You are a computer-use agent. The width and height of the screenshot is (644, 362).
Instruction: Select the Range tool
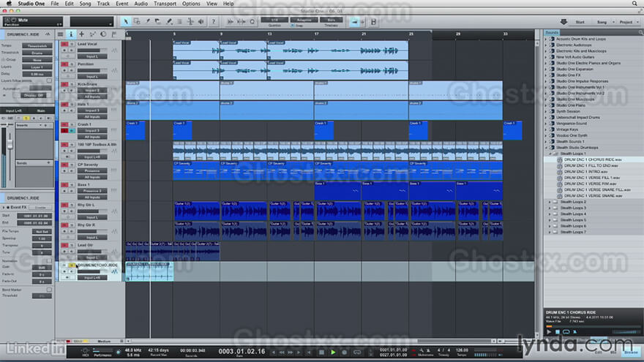pos(137,22)
